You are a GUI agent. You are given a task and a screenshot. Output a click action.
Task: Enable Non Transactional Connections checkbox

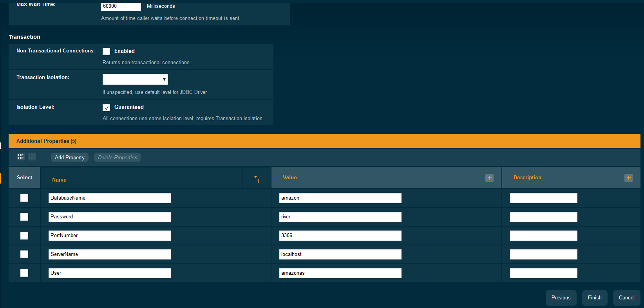coord(106,51)
